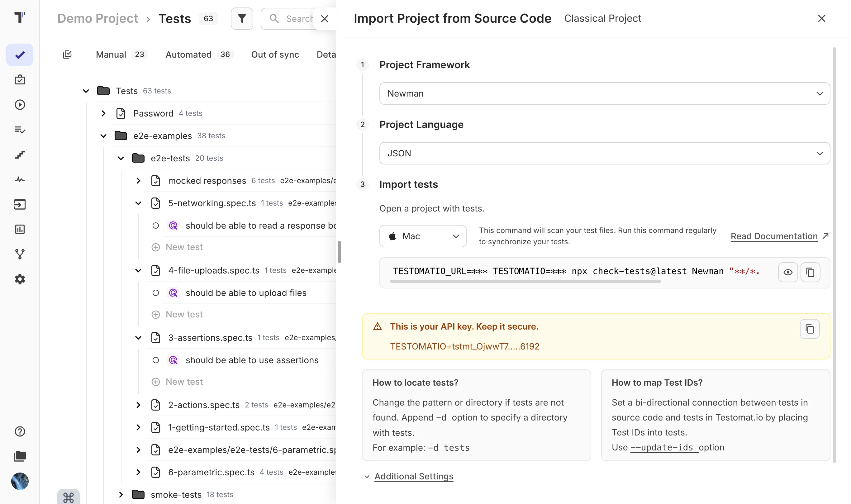Open the Plans checklist sidebar icon
851x504 pixels.
20,130
